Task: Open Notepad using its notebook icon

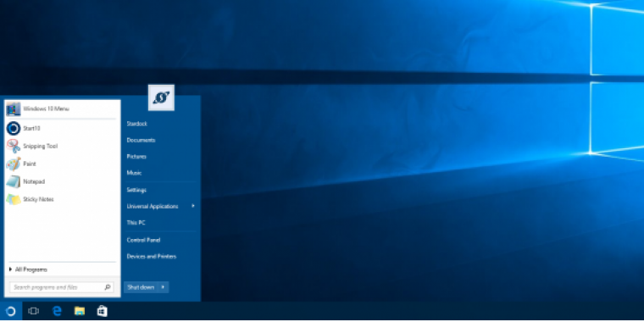Action: coord(14,181)
